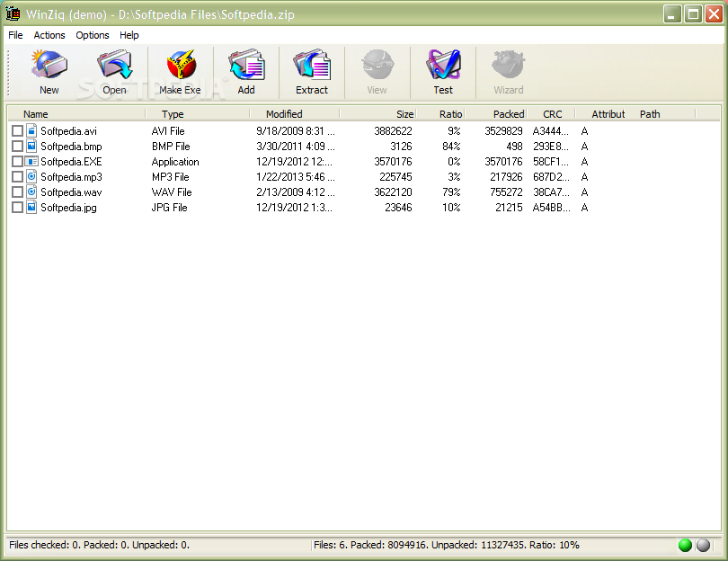Image resolution: width=728 pixels, height=561 pixels.
Task: Click the Make Exe toolbar icon
Action: (x=181, y=65)
